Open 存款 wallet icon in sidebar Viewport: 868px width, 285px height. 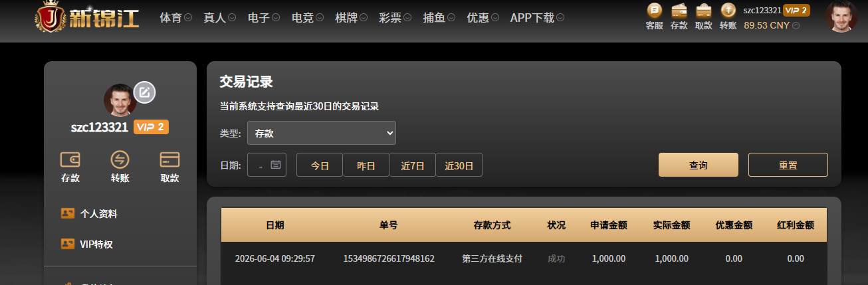pyautogui.click(x=70, y=159)
